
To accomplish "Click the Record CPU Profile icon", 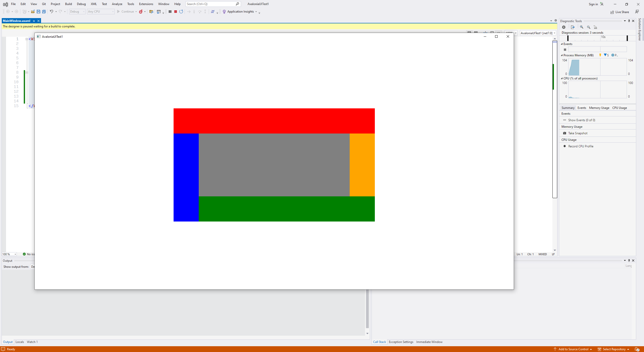I will [x=565, y=146].
